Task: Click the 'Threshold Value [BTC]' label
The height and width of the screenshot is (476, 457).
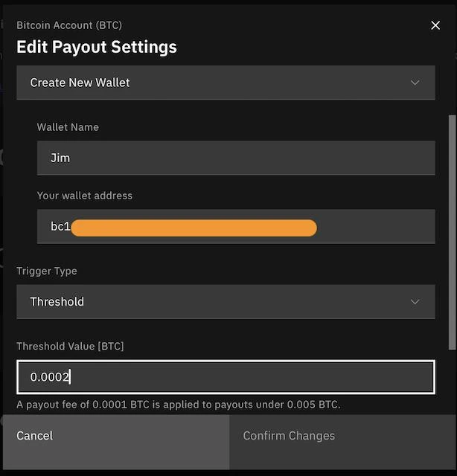Action: point(70,346)
